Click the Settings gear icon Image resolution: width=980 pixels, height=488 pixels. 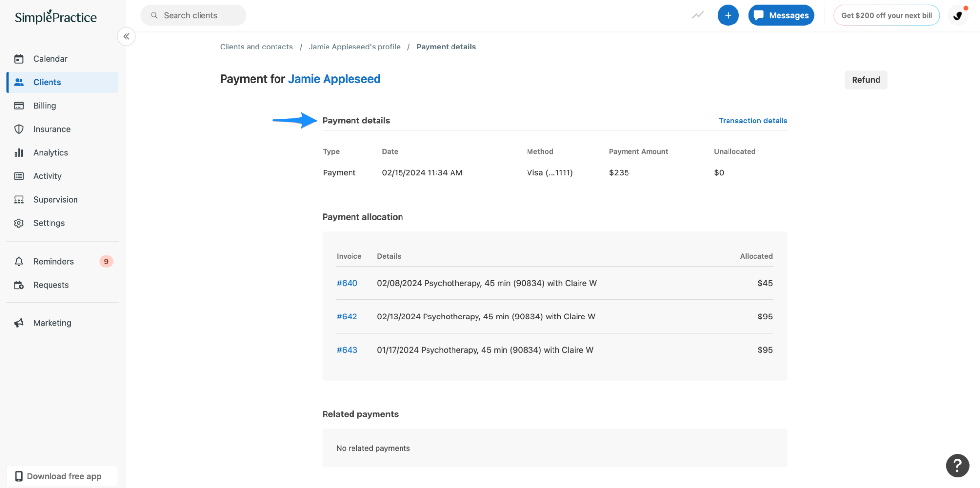[19, 223]
